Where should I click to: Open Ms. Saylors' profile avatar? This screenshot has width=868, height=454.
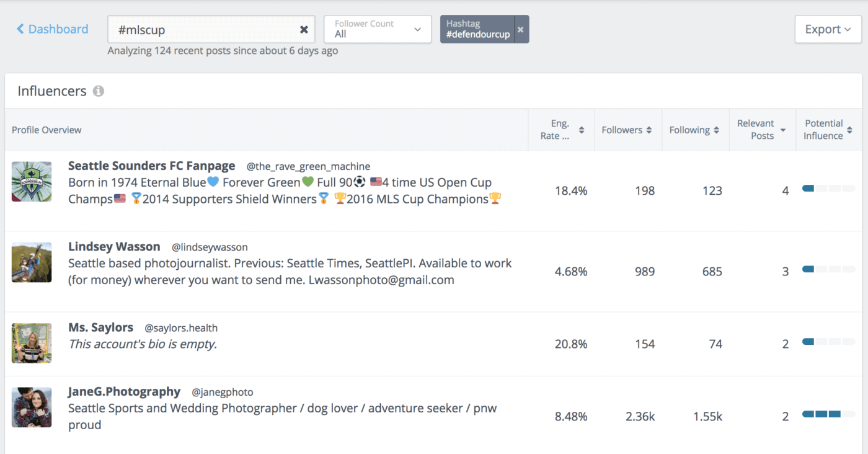coord(32,343)
